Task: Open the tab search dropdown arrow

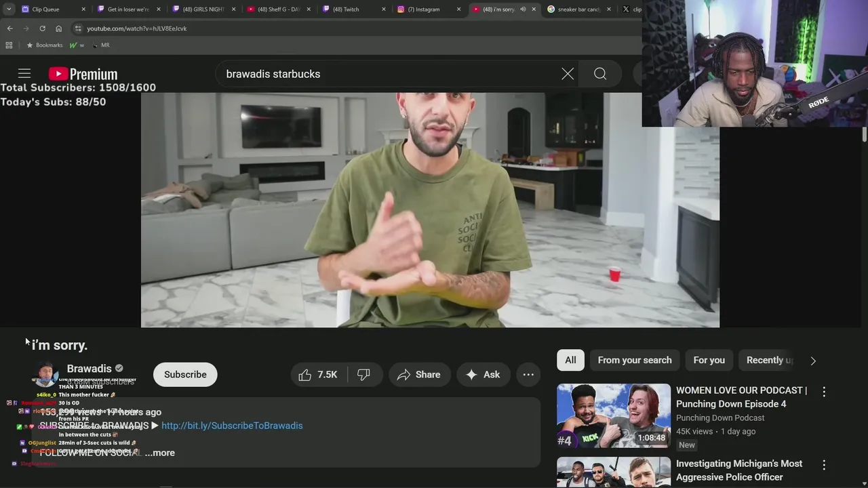Action: 9,9
